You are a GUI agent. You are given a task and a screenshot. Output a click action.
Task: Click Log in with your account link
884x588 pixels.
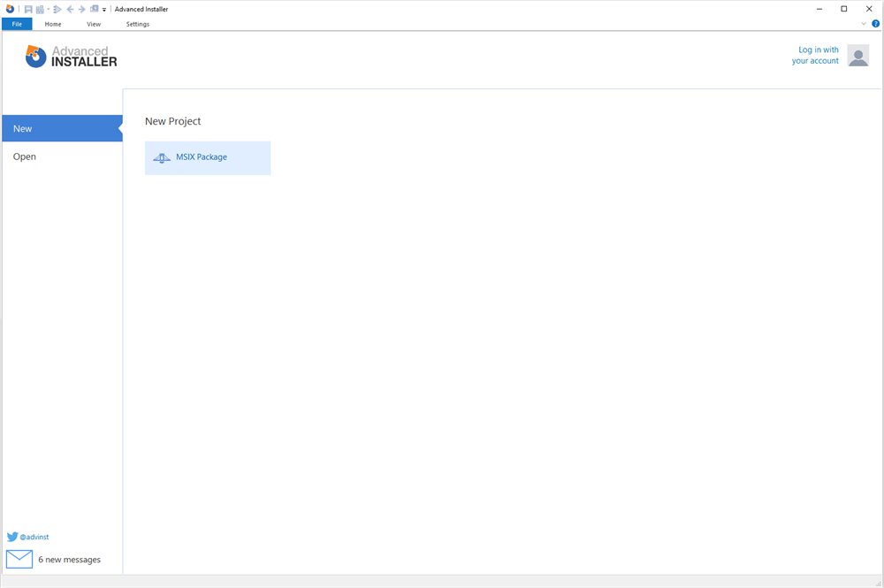point(815,55)
